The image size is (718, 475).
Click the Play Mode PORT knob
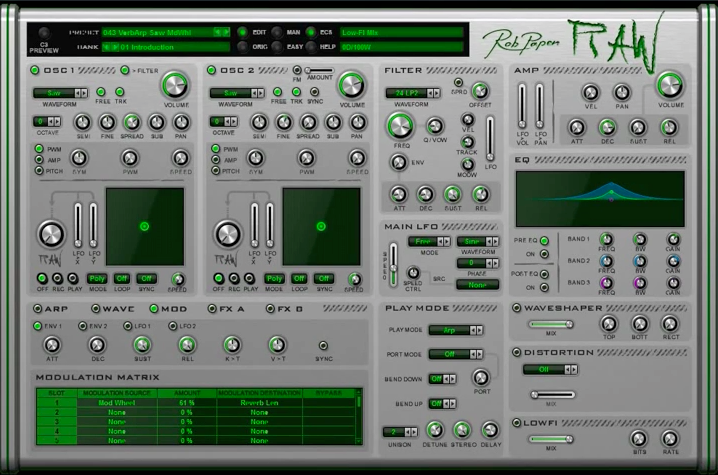click(481, 377)
